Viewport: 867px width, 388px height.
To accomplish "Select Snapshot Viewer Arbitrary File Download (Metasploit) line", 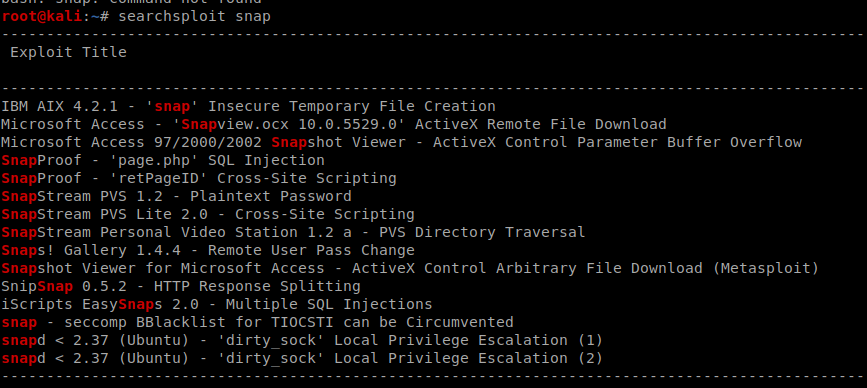I will click(410, 269).
